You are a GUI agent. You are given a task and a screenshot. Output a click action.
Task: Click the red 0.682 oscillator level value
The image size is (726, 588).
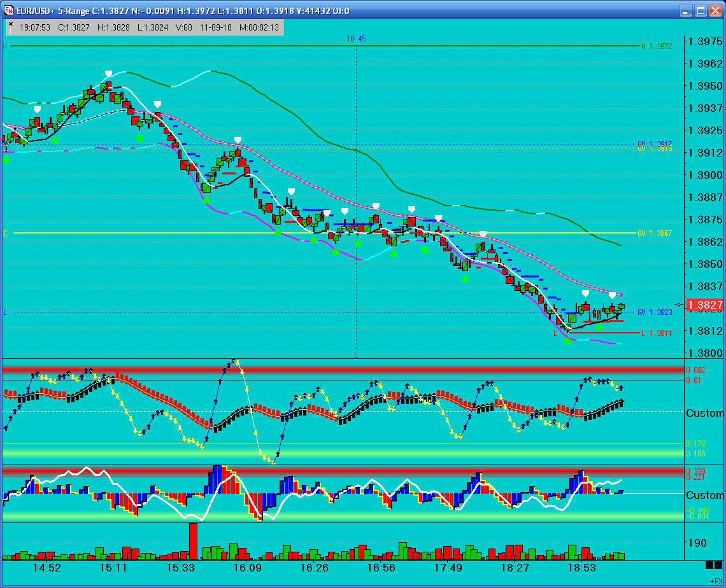695,370
